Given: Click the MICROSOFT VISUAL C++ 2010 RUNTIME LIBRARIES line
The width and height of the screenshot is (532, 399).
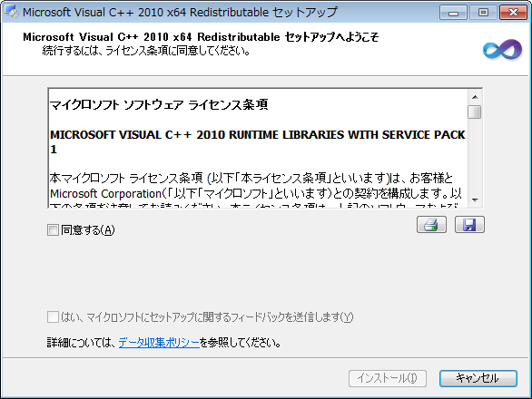Looking at the screenshot, I should click(258, 141).
